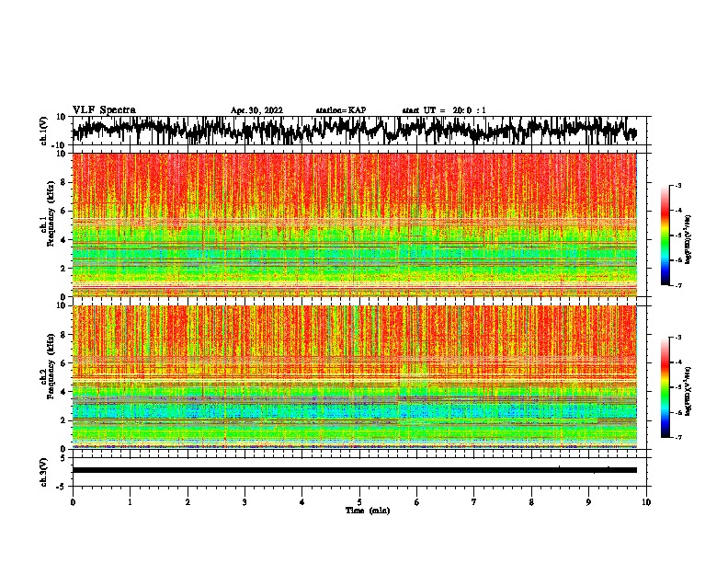Click the "-7" value on the ch.2 colorbar
The image size is (728, 563).
pos(677,437)
